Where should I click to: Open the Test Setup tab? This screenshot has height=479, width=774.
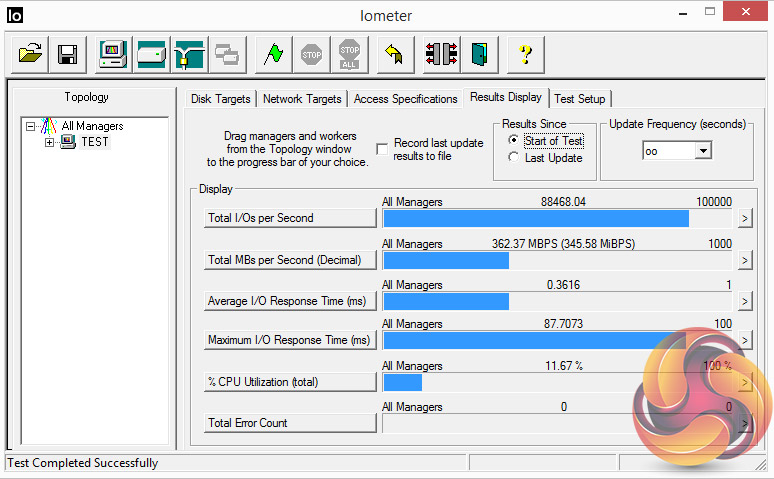580,99
